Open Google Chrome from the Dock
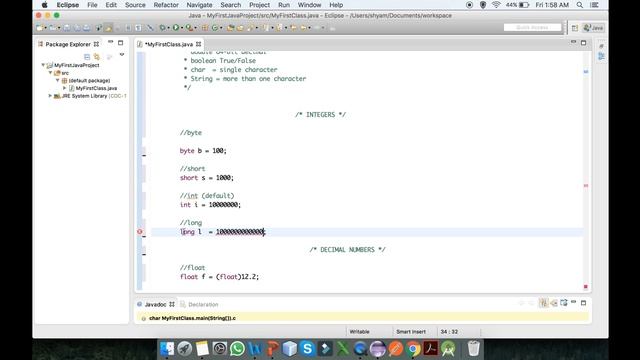640x360 pixels. tap(413, 349)
